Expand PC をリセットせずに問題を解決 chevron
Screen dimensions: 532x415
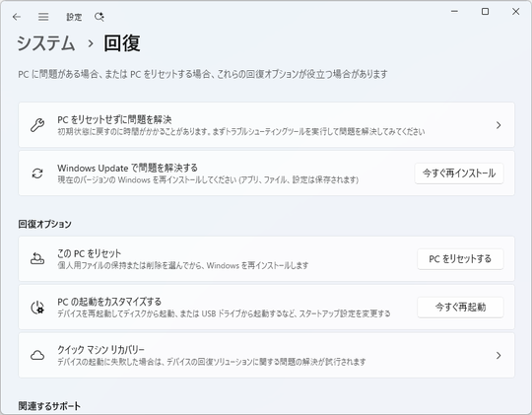point(499,125)
